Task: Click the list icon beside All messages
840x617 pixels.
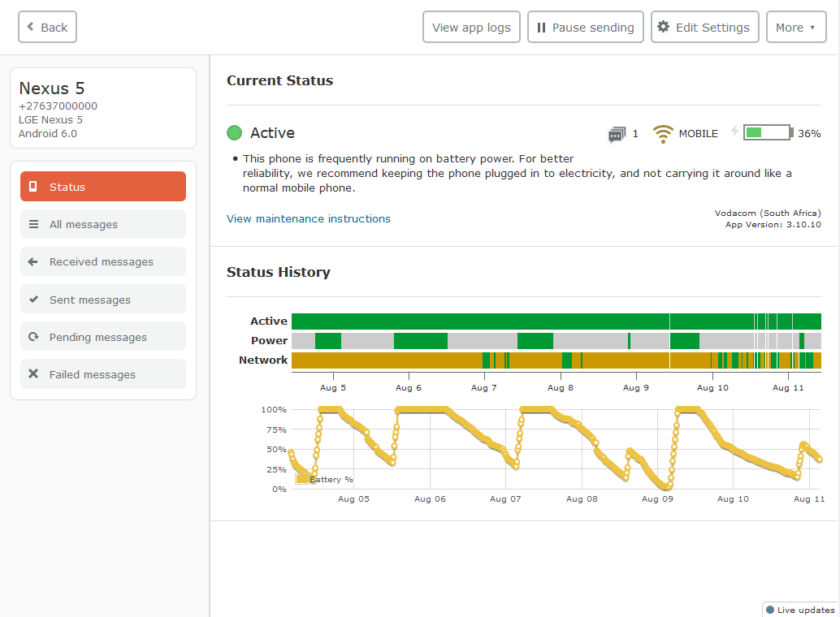Action: tap(33, 224)
